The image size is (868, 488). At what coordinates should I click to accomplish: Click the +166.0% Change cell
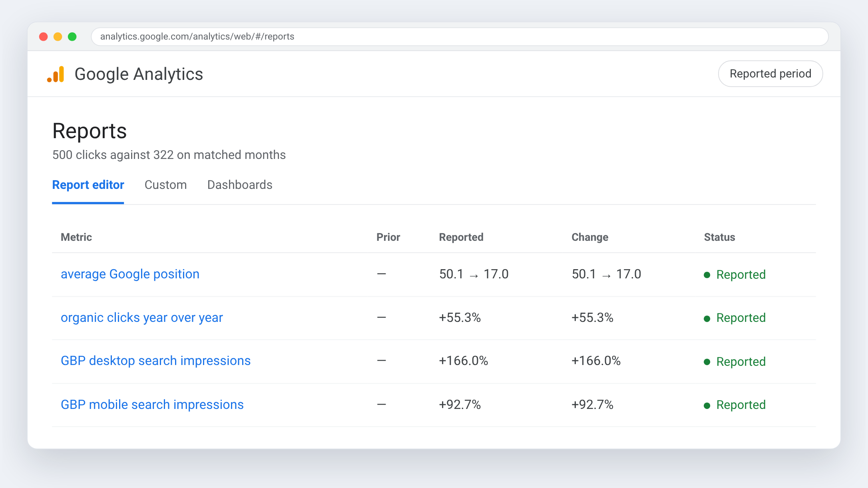(596, 361)
